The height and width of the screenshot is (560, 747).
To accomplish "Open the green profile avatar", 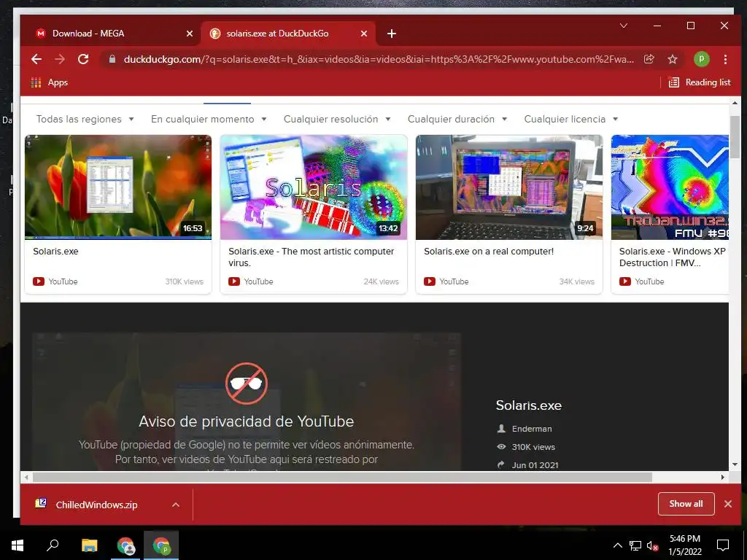I will pyautogui.click(x=701, y=59).
